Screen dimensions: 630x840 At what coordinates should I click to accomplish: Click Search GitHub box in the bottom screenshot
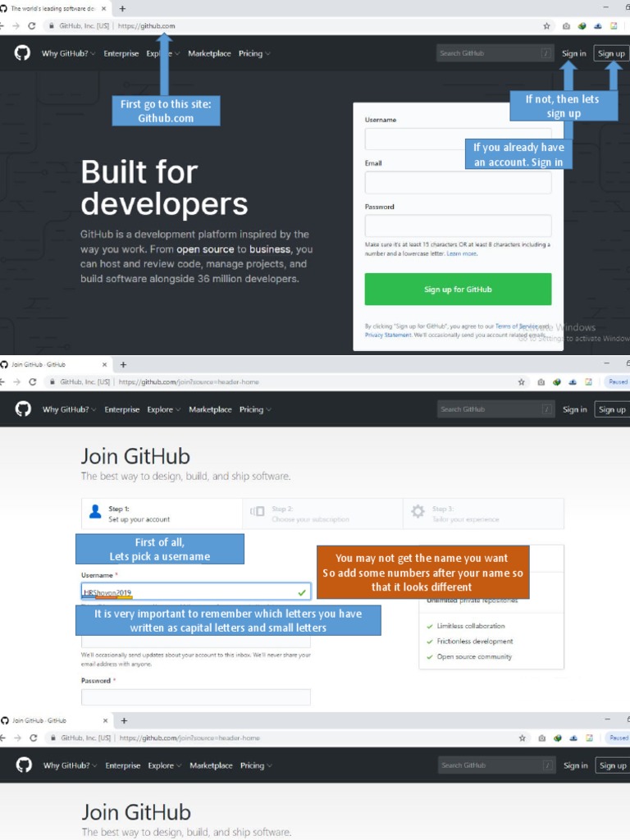pyautogui.click(x=496, y=765)
